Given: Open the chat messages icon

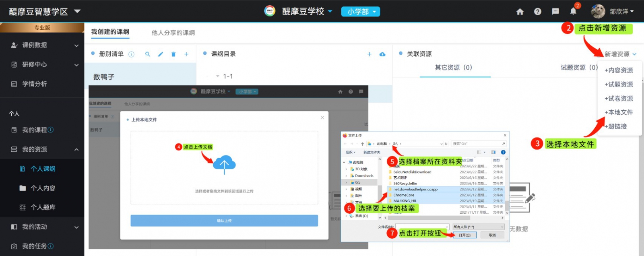Looking at the screenshot, I should coord(555,12).
